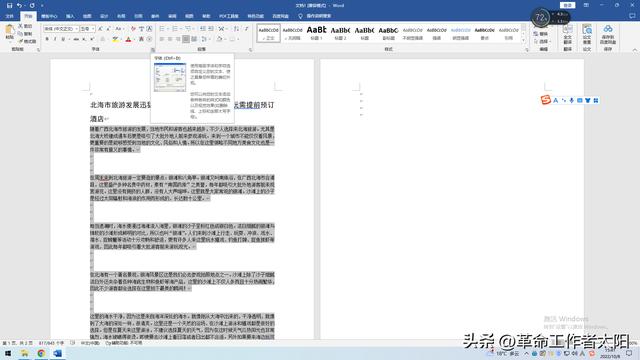Click the distributed alignment button
This screenshot has width=640, height=360.
[194, 39]
